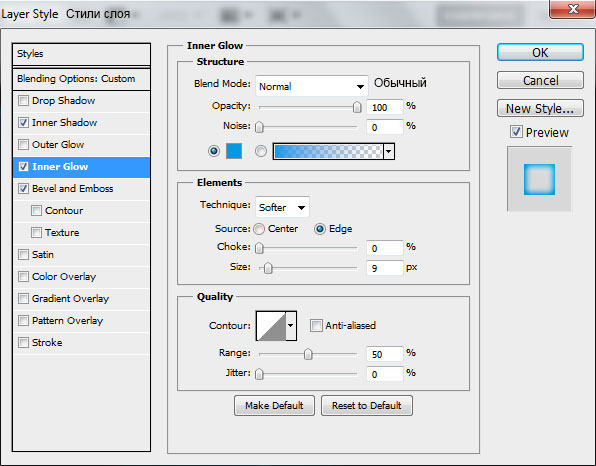Enable the Color Overlay checkbox

(x=24, y=277)
